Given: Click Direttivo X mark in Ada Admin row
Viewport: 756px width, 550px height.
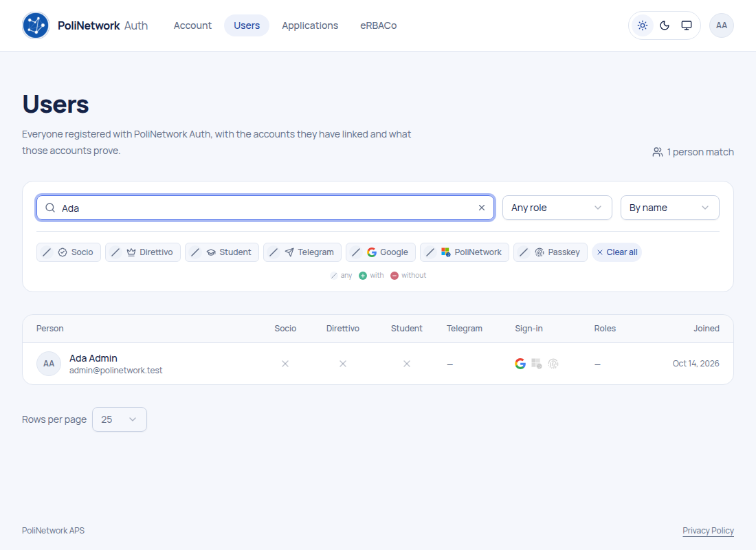Looking at the screenshot, I should pyautogui.click(x=343, y=364).
